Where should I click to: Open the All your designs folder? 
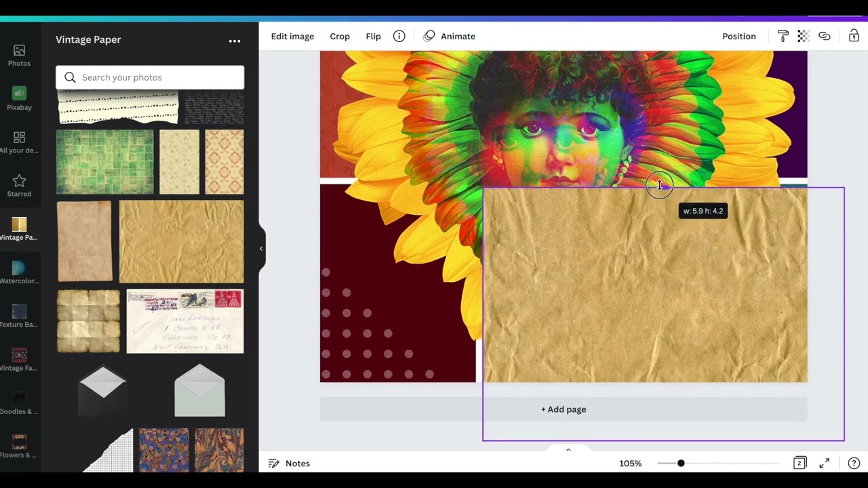(19, 142)
